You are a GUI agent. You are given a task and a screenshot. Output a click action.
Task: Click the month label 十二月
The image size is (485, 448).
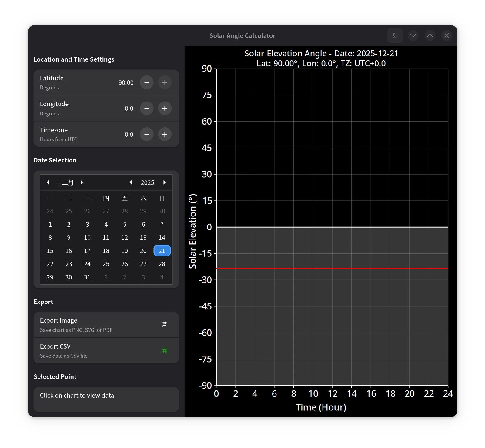click(65, 182)
